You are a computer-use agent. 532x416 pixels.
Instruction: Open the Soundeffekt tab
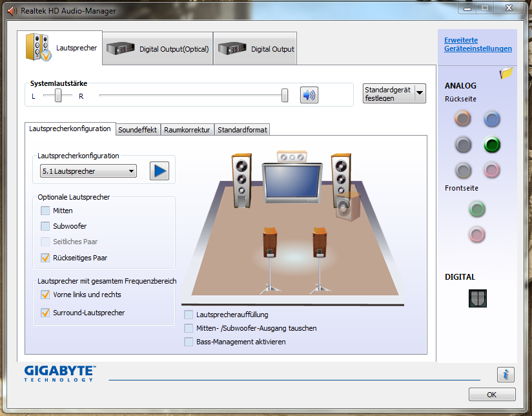(138, 130)
